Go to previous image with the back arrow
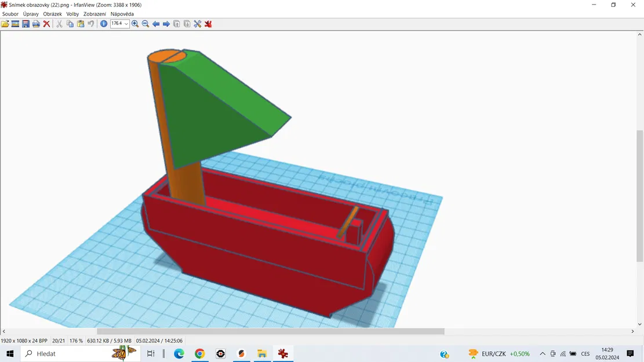644x362 pixels. tap(156, 24)
